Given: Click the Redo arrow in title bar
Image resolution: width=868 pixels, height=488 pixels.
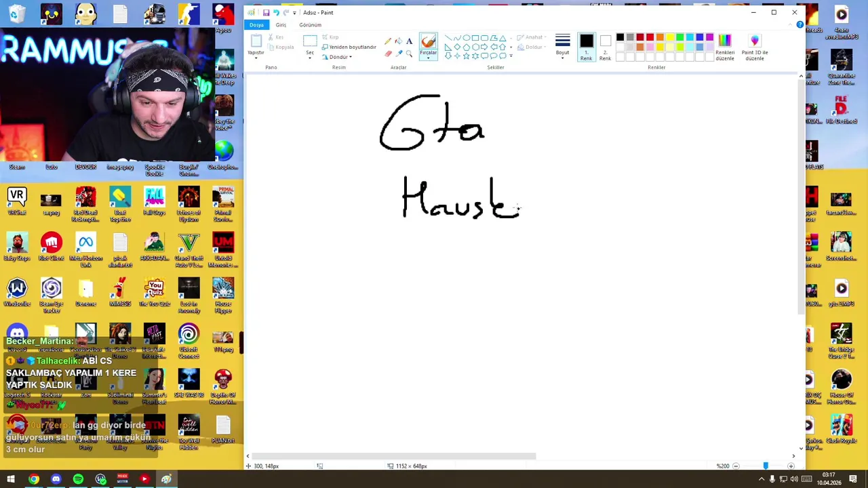Looking at the screenshot, I should (x=285, y=12).
